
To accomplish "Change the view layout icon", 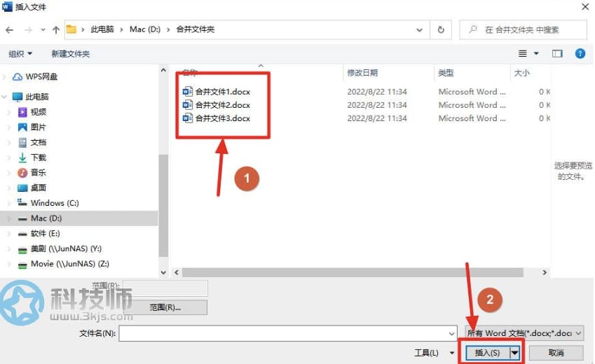I will (x=523, y=53).
